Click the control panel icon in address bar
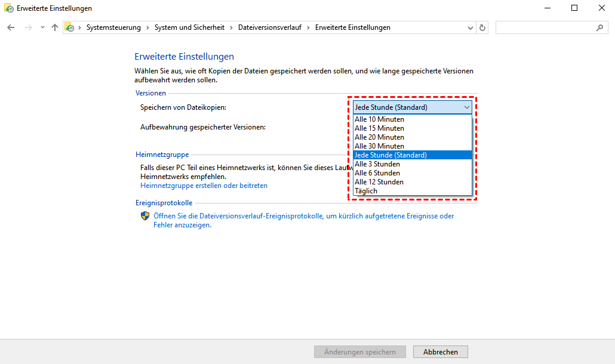This screenshot has width=615, height=364. click(x=70, y=27)
